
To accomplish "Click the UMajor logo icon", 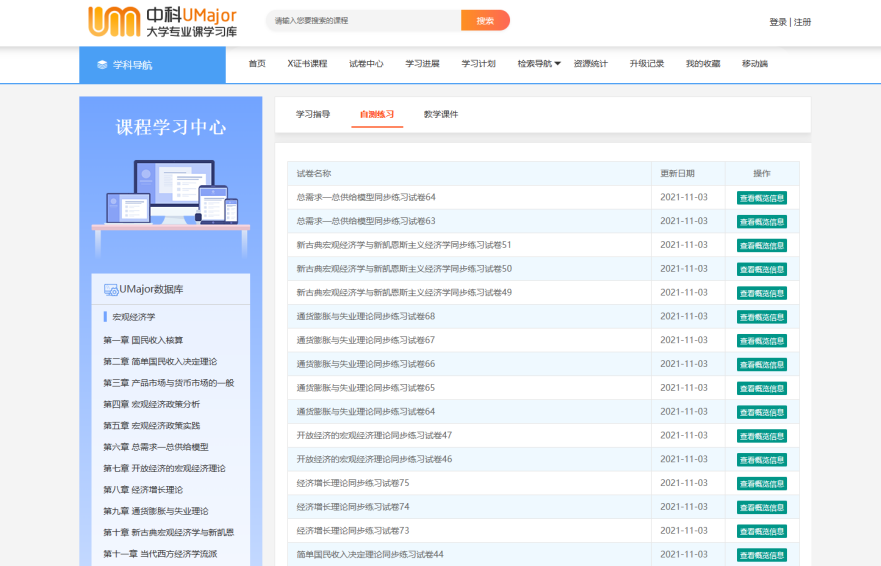I will [113, 21].
